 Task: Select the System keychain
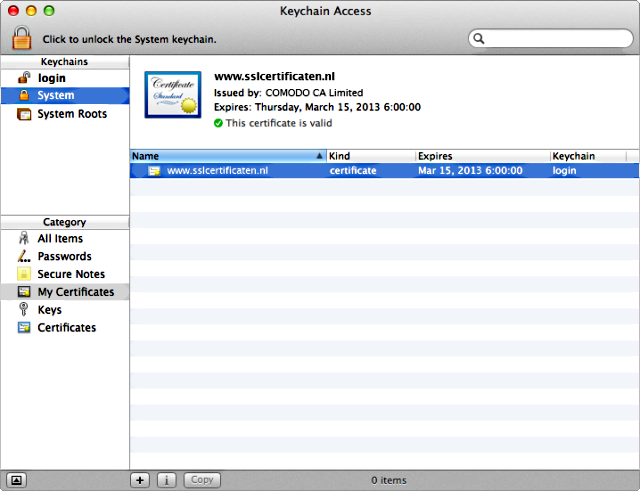[65, 96]
